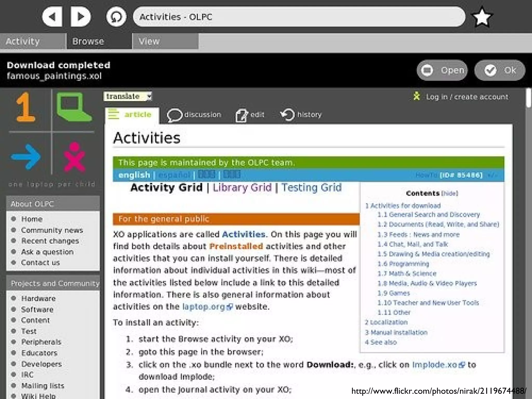Click the green laptop logo icon
Screen dimensions: 532x399
pyautogui.click(x=74, y=107)
